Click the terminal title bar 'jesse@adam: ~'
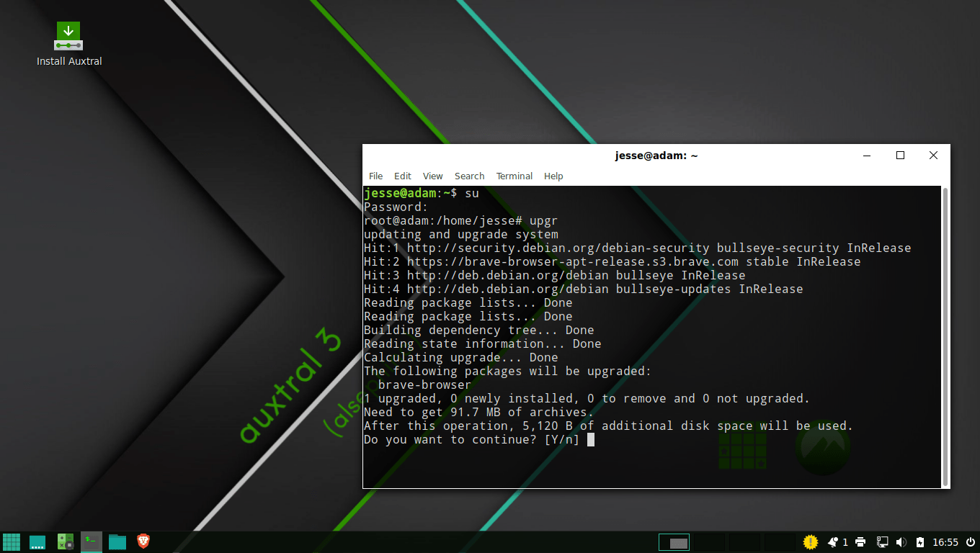The width and height of the screenshot is (980, 553). pos(656,156)
